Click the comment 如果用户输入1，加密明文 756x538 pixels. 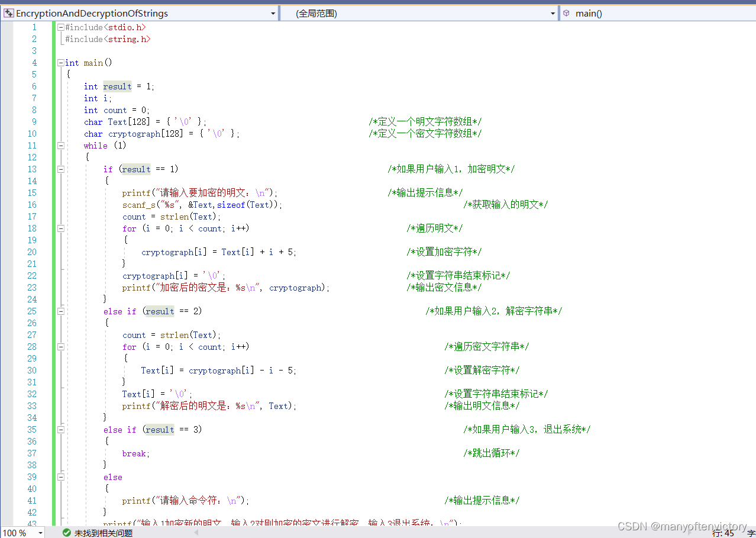click(x=451, y=169)
